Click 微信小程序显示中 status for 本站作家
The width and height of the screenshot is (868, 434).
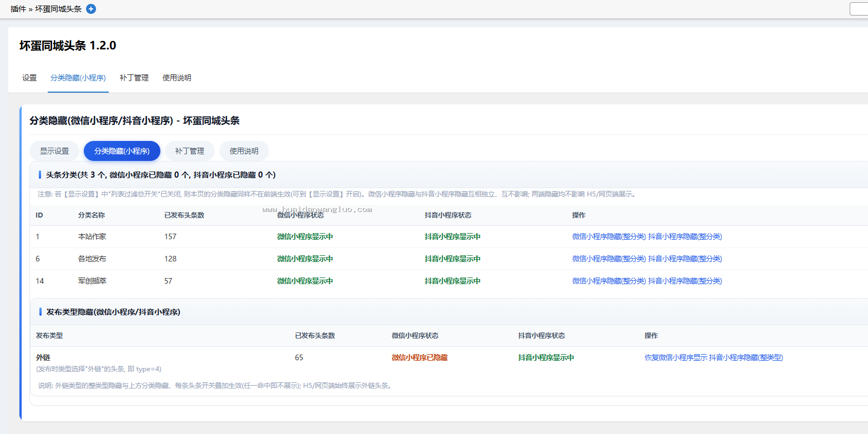pyautogui.click(x=305, y=236)
